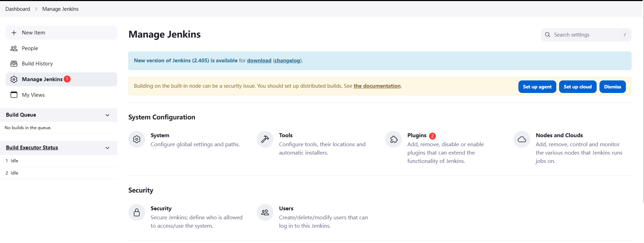The height and width of the screenshot is (243, 644).
Task: Open People in the sidebar
Action: (61, 48)
